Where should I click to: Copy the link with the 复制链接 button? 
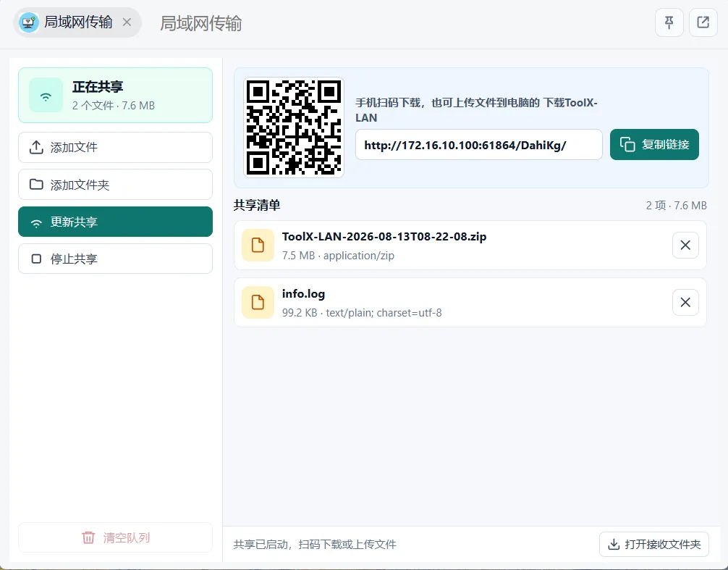pyautogui.click(x=654, y=144)
